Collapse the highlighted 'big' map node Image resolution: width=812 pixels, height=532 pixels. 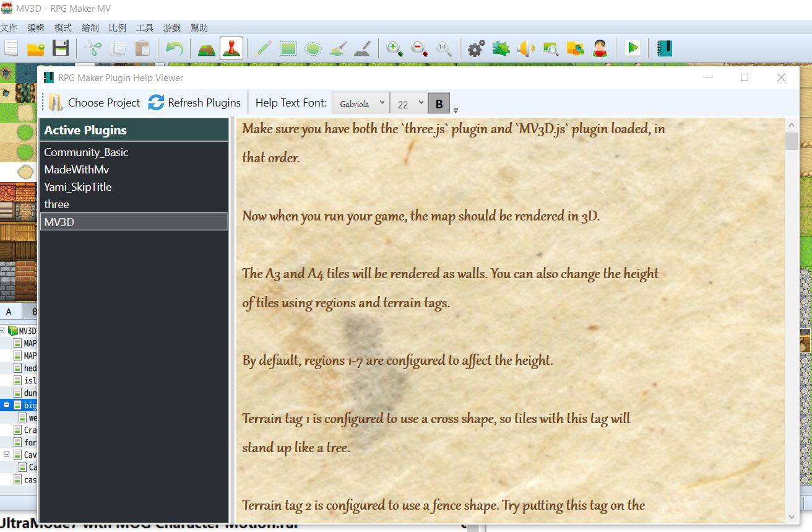(x=7, y=405)
